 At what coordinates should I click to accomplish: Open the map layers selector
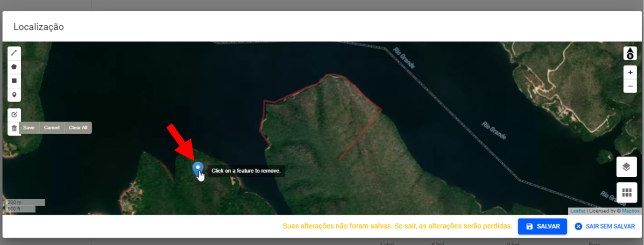pyautogui.click(x=626, y=167)
